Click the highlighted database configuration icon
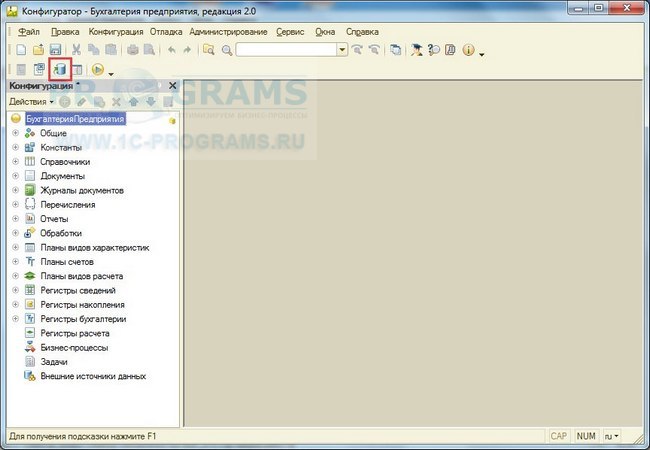The width and height of the screenshot is (650, 450). click(59, 70)
